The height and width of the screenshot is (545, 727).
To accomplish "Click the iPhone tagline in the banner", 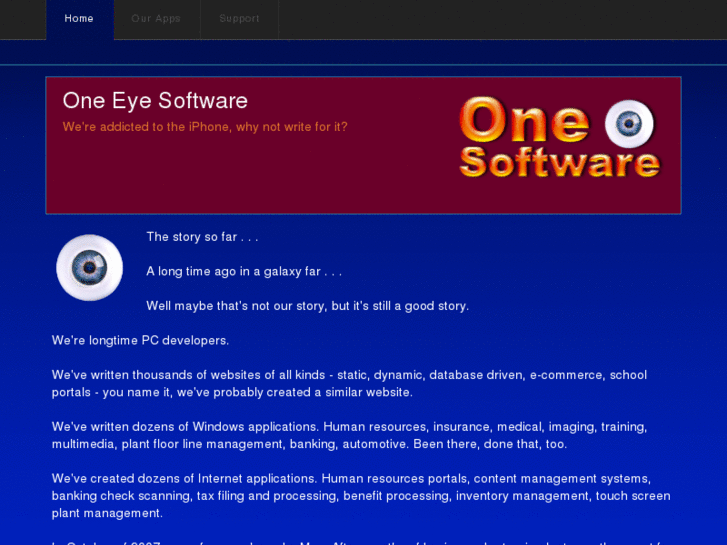I will pyautogui.click(x=205, y=127).
